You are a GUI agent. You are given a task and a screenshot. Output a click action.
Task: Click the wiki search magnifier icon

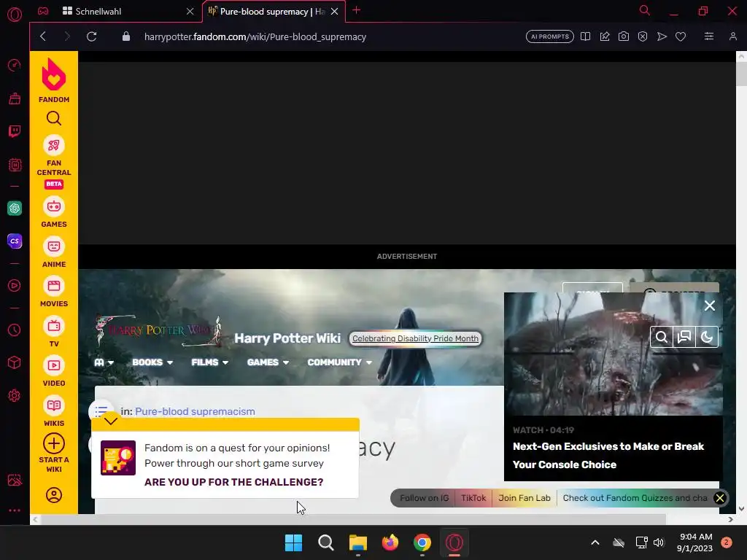(661, 337)
